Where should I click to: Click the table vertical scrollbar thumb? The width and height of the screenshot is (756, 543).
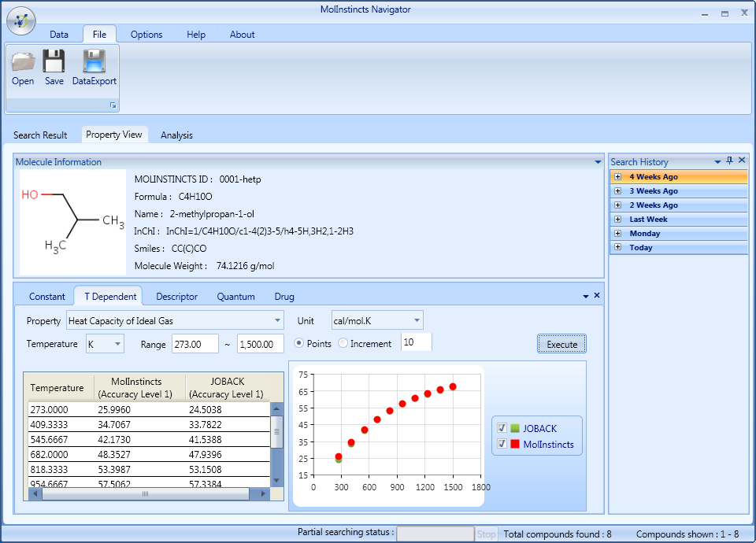(x=276, y=432)
